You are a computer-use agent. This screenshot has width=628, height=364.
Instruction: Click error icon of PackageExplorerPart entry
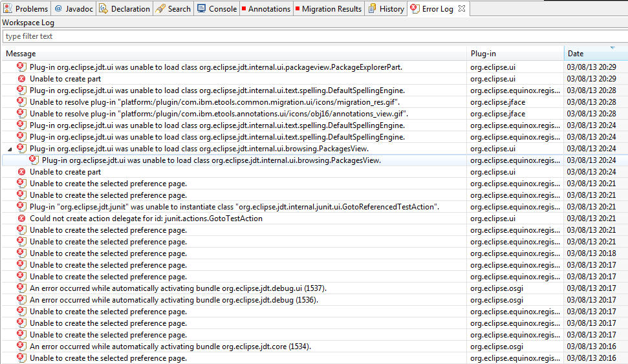[x=21, y=67]
